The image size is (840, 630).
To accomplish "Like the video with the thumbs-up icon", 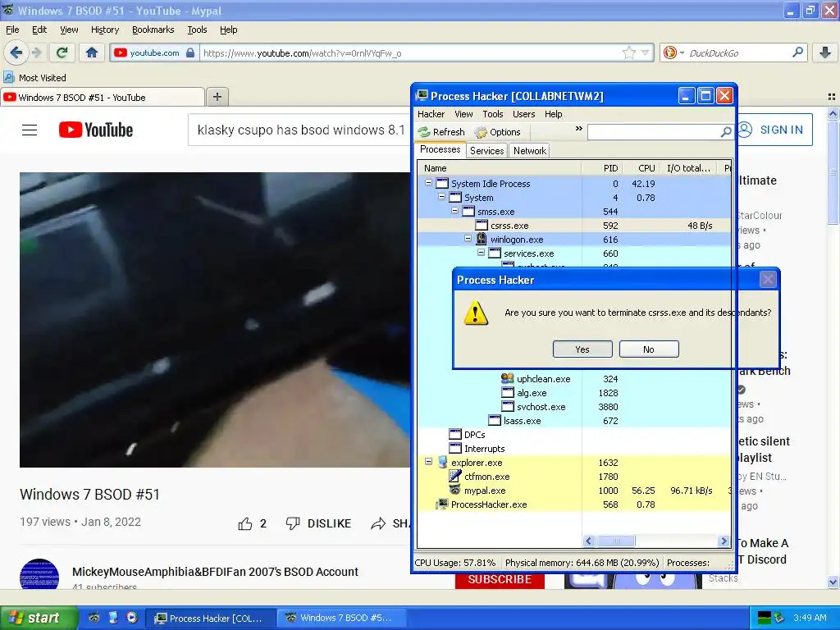I will point(245,523).
